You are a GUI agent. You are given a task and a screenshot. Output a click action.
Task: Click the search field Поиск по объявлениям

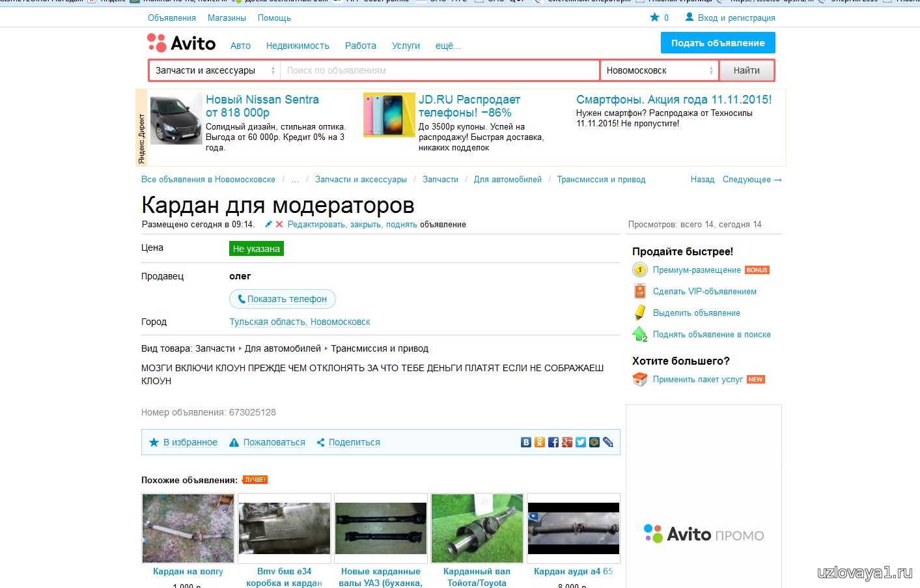coord(439,70)
